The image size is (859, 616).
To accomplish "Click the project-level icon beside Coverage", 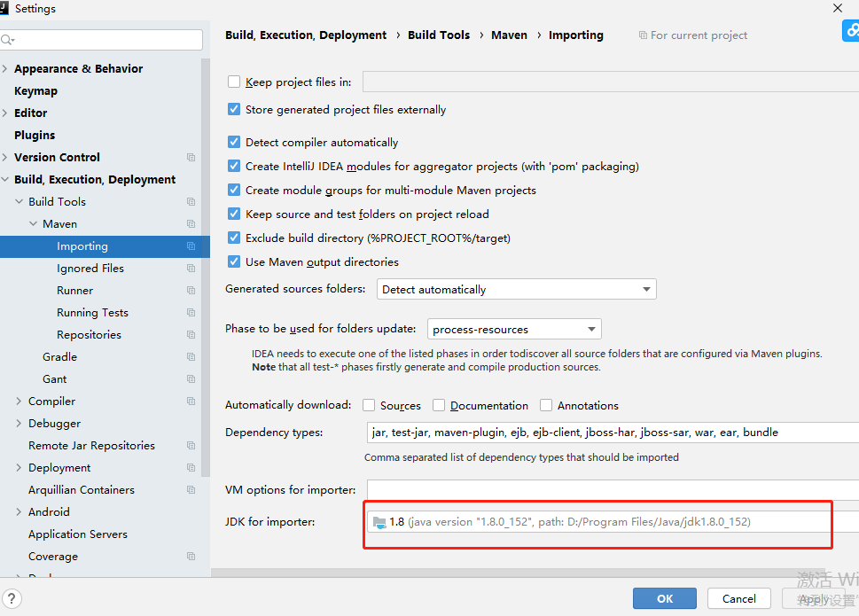I will 191,557.
